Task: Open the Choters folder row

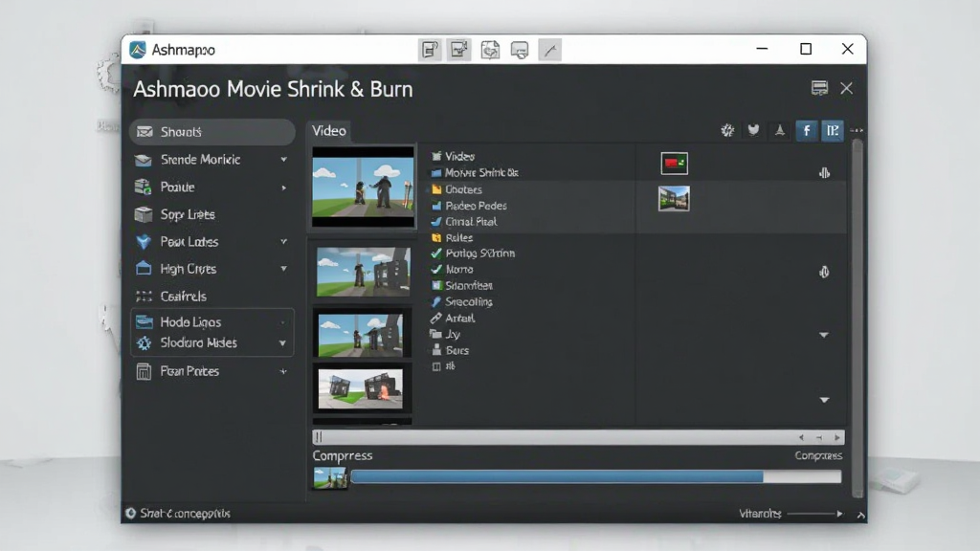Action: [x=457, y=189]
